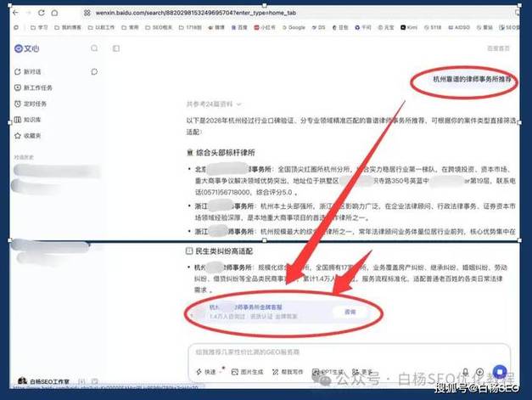This screenshot has height=400, width=532.
Task: Open 知识库 in the sidebar
Action: click(28, 120)
